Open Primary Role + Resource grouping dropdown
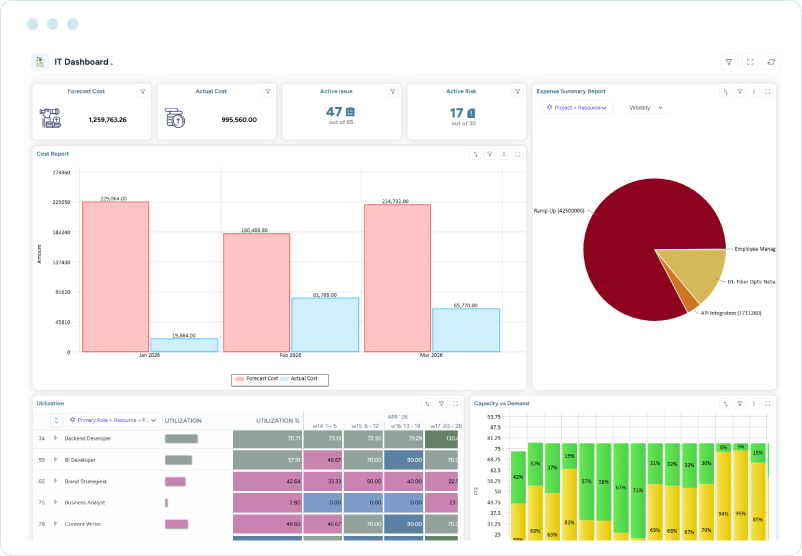The width and height of the screenshot is (802, 556). (113, 420)
